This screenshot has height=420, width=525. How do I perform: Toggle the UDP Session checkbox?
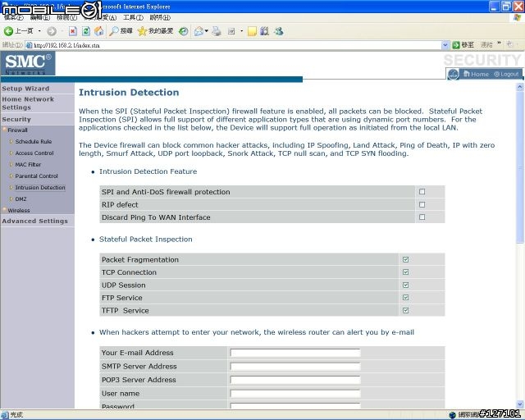406,285
